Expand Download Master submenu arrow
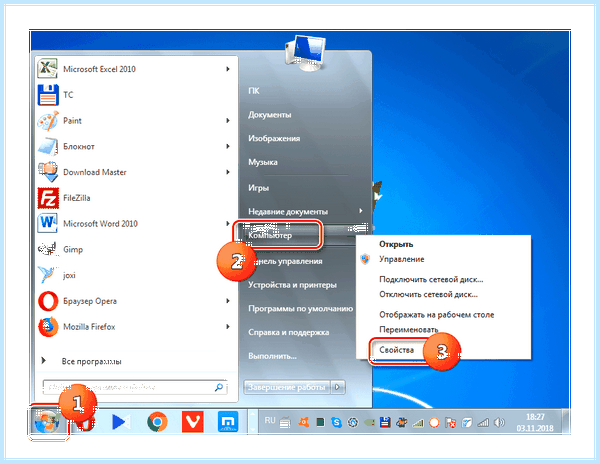 228,172
